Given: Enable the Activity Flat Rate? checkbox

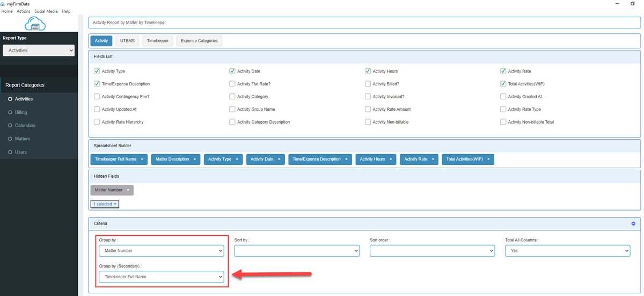Looking at the screenshot, I should click(232, 84).
